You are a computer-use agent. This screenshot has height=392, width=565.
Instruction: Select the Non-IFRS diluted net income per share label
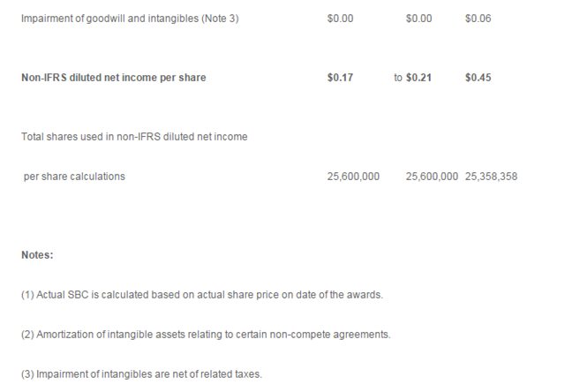114,78
